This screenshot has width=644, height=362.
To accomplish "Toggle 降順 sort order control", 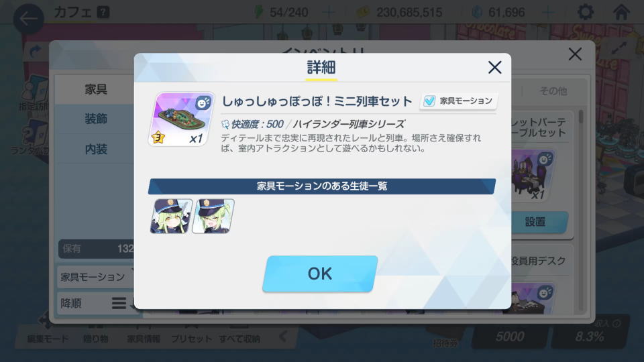I will [96, 303].
